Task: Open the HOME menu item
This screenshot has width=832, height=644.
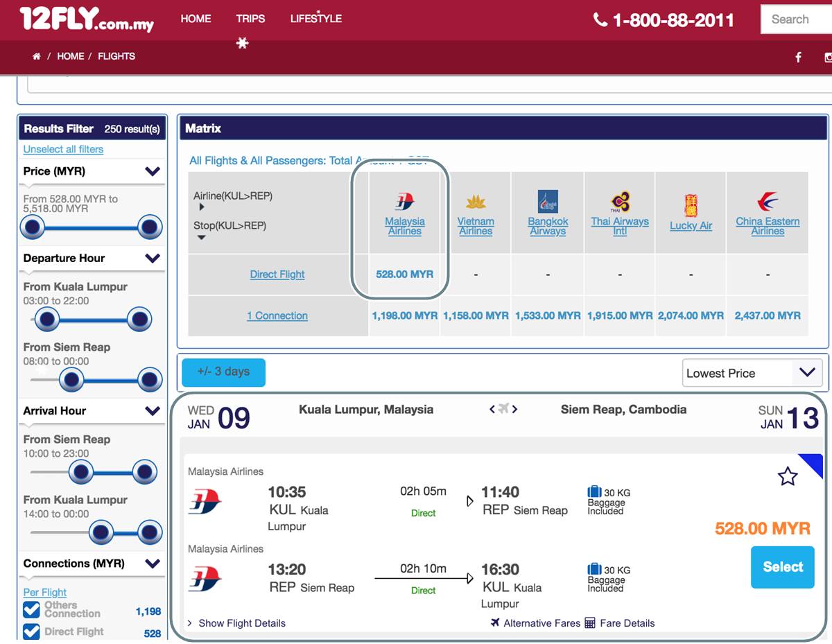Action: tap(196, 19)
